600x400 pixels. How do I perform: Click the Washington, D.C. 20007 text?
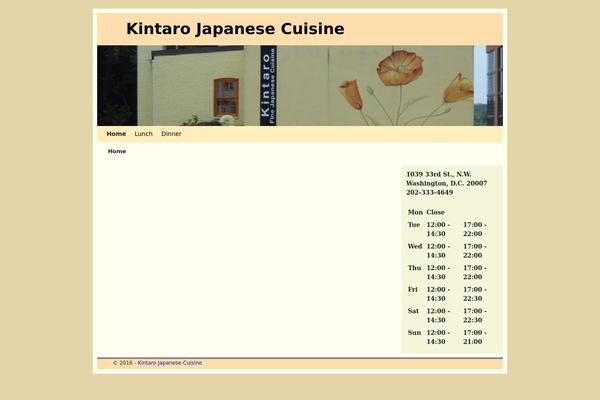(x=447, y=183)
